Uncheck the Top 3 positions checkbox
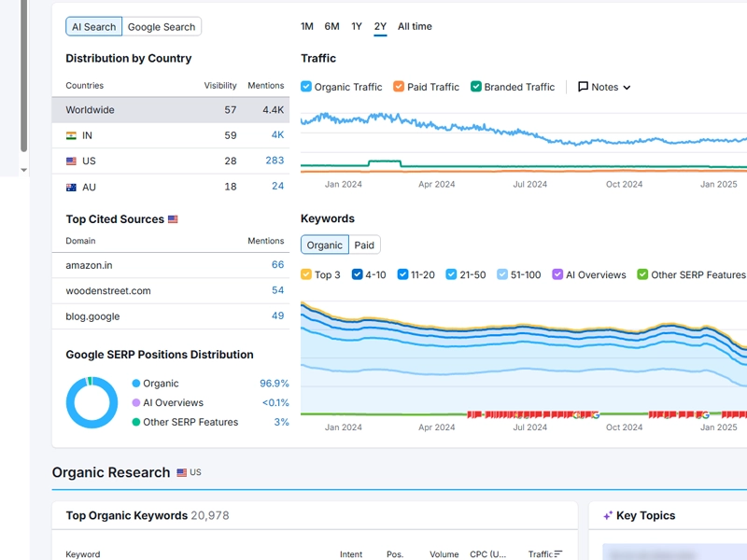The image size is (747, 560). click(305, 273)
